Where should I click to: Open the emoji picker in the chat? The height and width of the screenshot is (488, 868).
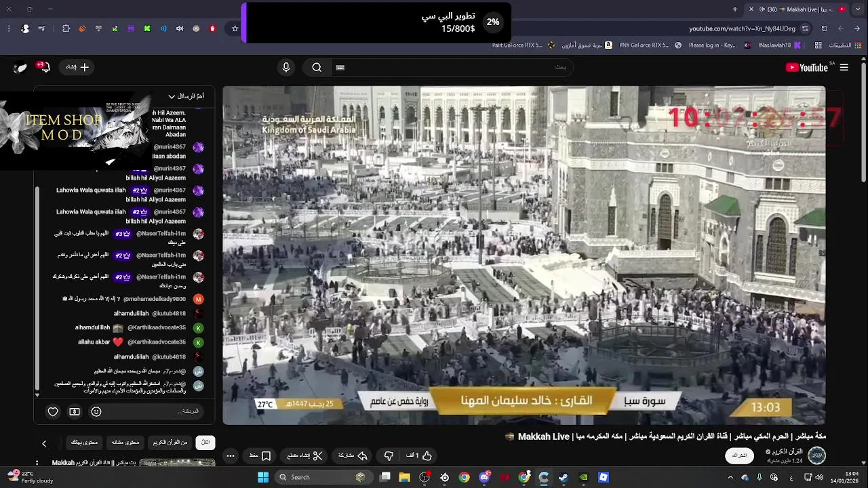pyautogui.click(x=96, y=411)
